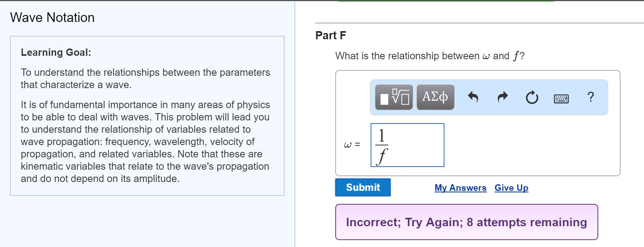Viewport: 644px width, 247px height.
Task: Select the denominator f in the fraction
Action: tap(382, 155)
